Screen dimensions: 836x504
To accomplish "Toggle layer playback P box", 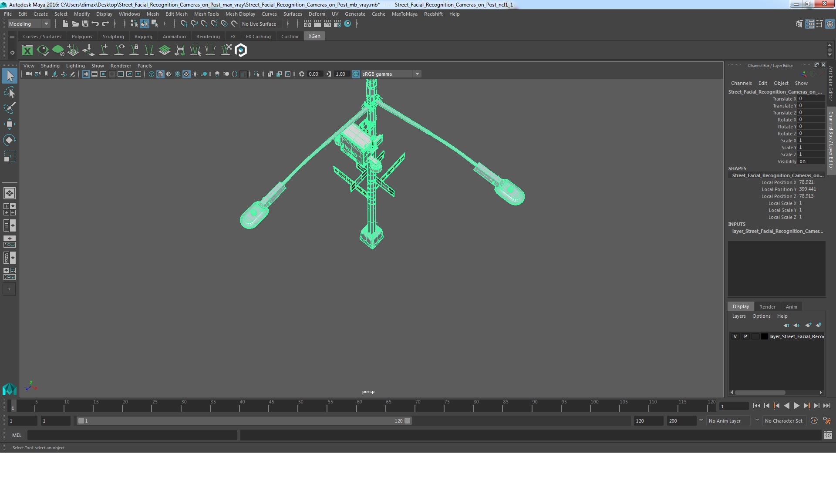I will (x=745, y=336).
